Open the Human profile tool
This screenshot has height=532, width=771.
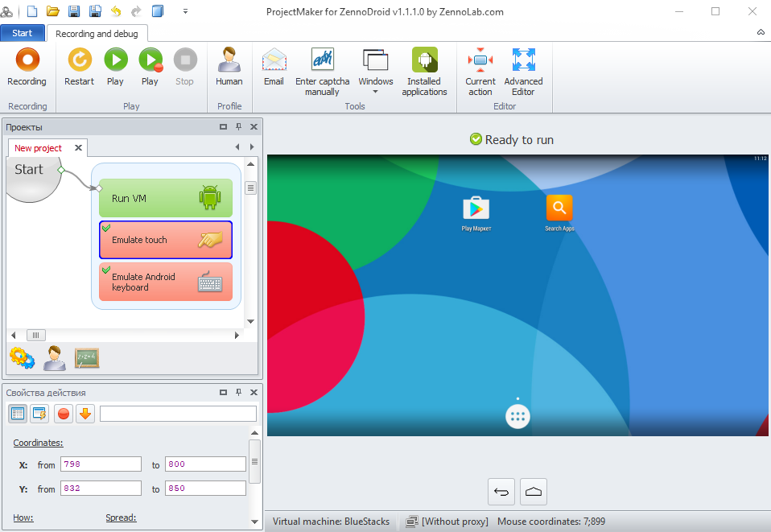click(x=229, y=68)
